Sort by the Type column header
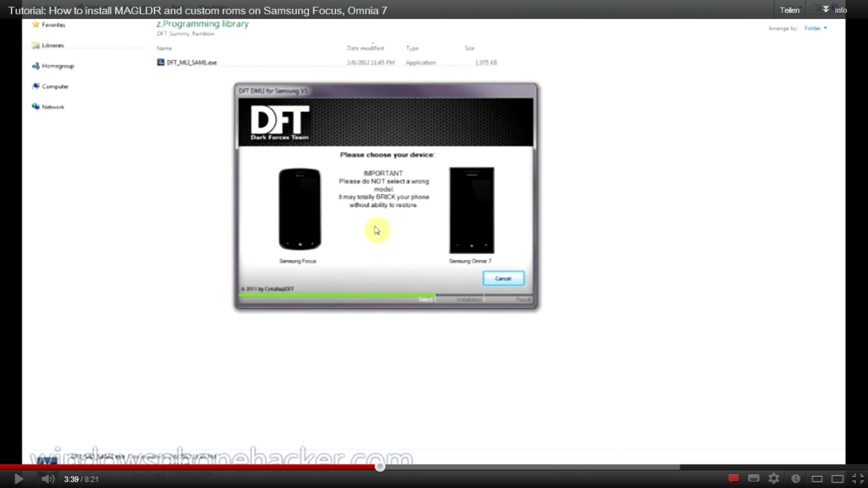868x488 pixels. tap(412, 48)
